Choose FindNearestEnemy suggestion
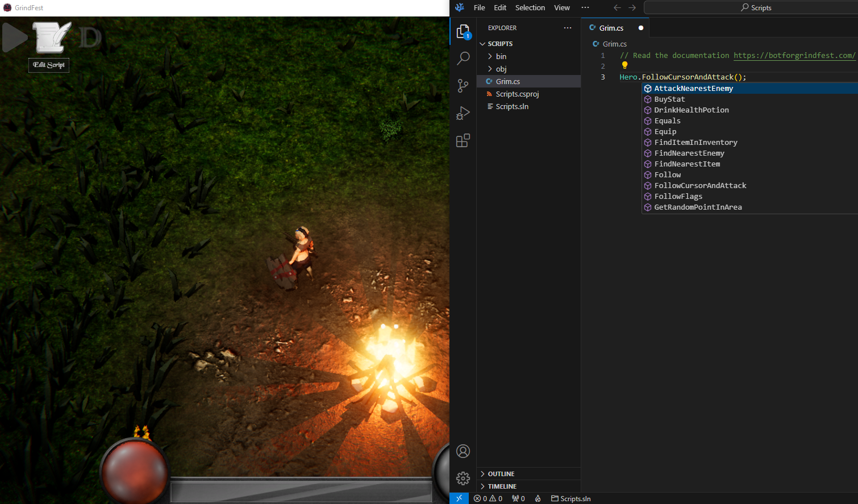The width and height of the screenshot is (858, 504). point(750,153)
